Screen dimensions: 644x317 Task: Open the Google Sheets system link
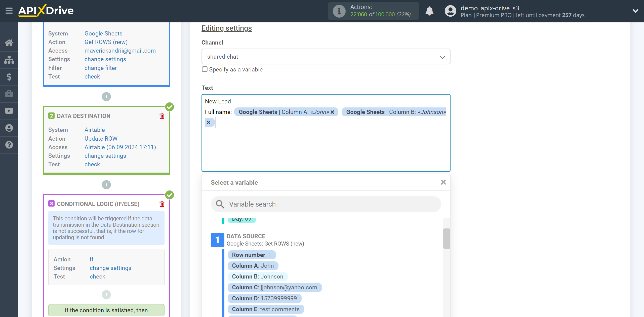point(103,33)
